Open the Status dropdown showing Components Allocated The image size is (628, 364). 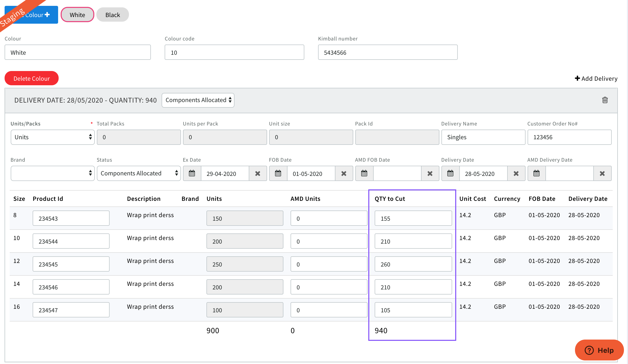(x=139, y=173)
